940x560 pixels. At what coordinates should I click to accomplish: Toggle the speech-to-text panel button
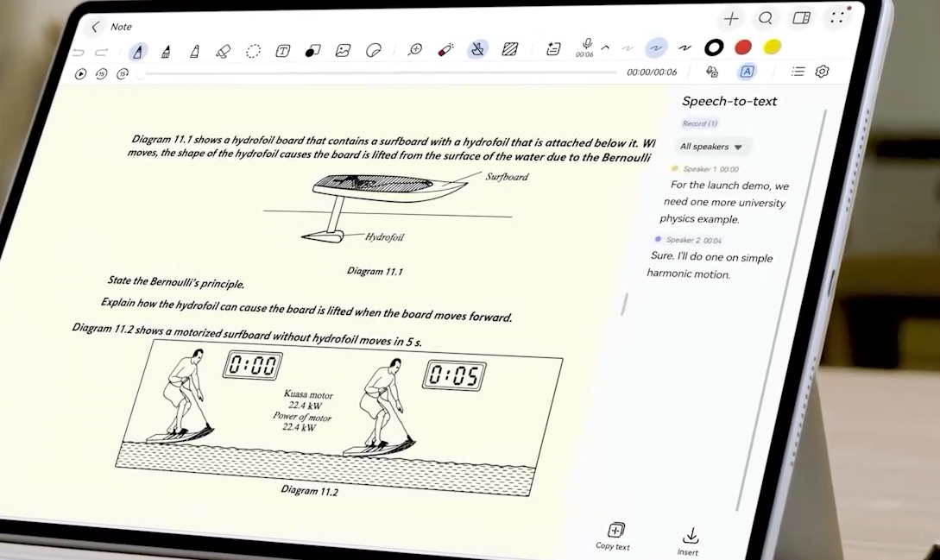pos(747,72)
